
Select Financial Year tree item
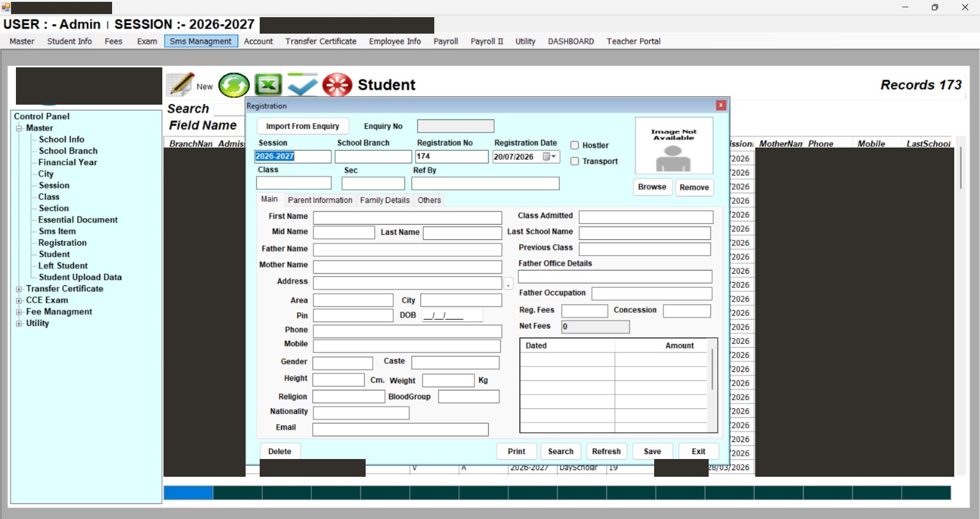tap(67, 162)
